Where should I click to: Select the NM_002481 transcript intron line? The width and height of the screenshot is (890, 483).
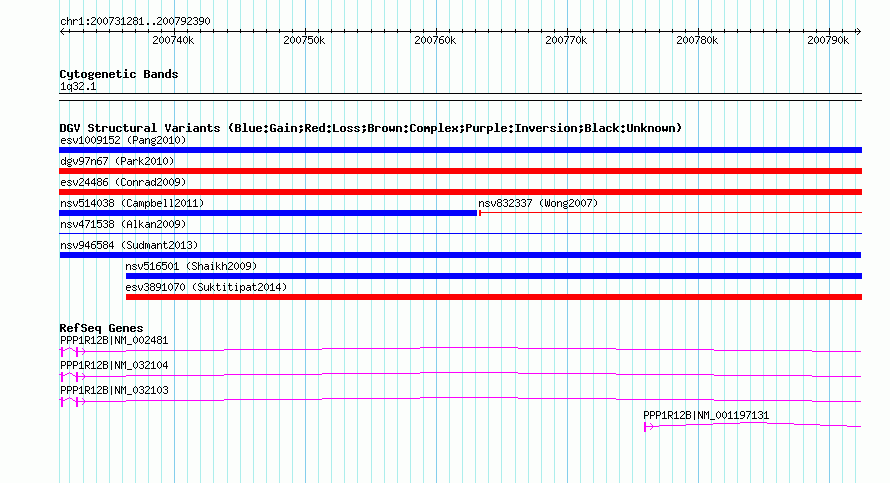point(469,349)
